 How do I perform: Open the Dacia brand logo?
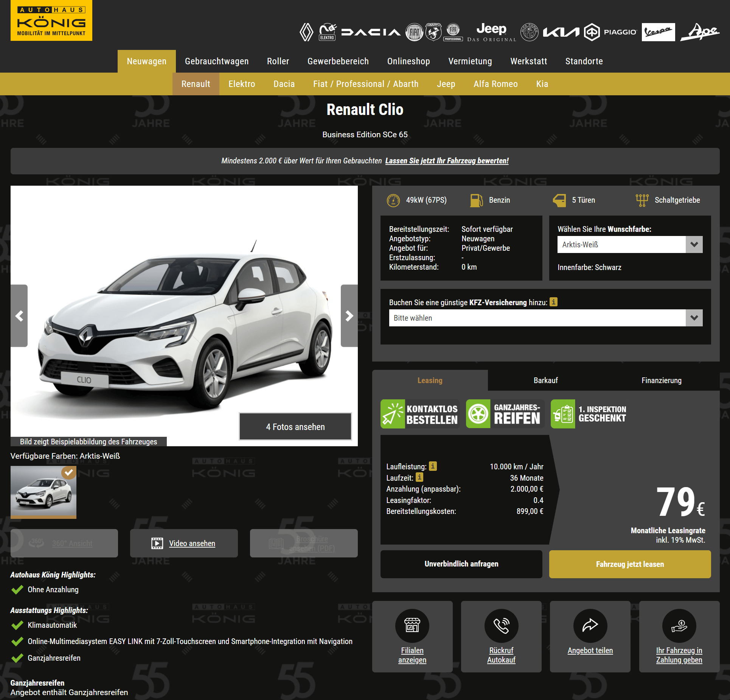point(371,32)
